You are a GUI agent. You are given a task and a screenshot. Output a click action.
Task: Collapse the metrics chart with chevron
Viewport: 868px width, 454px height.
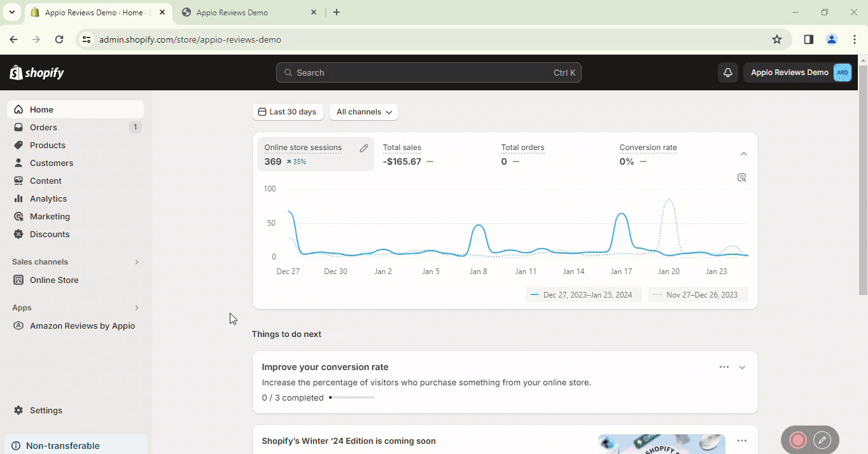(x=744, y=154)
